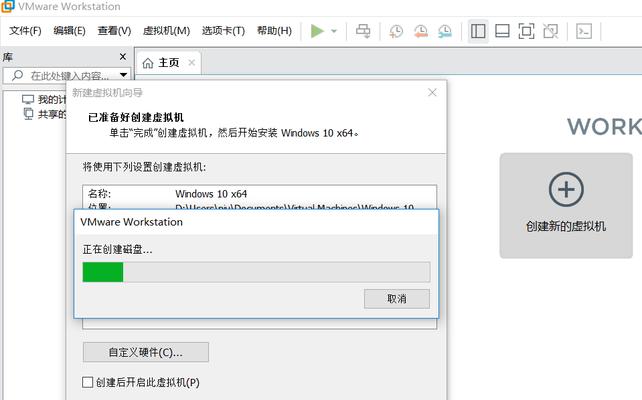Close the 新建虚拟机向导 dialog
642x400 pixels.
(432, 93)
